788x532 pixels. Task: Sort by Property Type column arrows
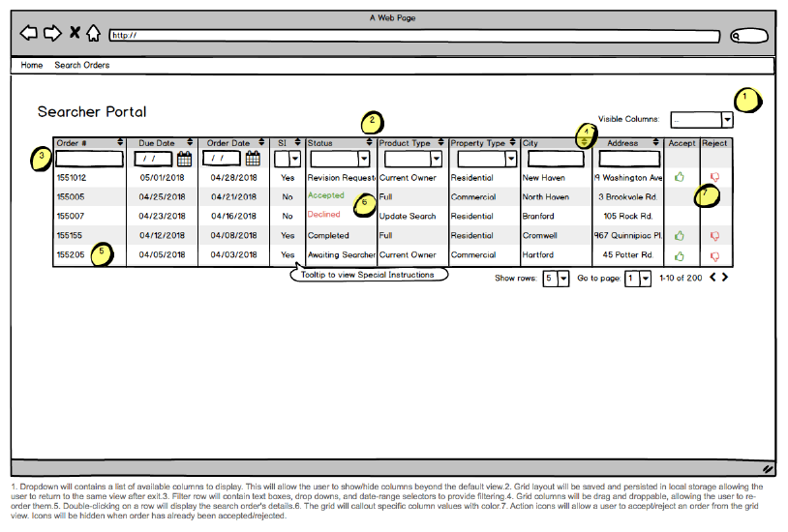(x=512, y=142)
